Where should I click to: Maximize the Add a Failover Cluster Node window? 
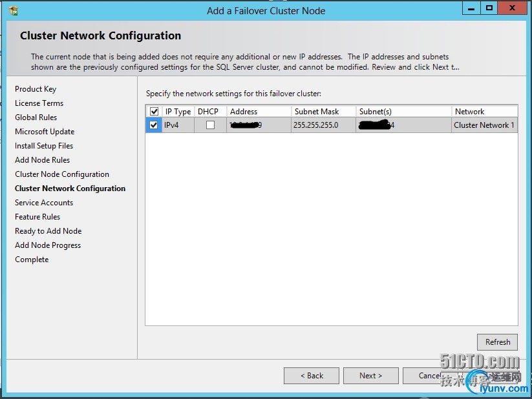[489, 8]
